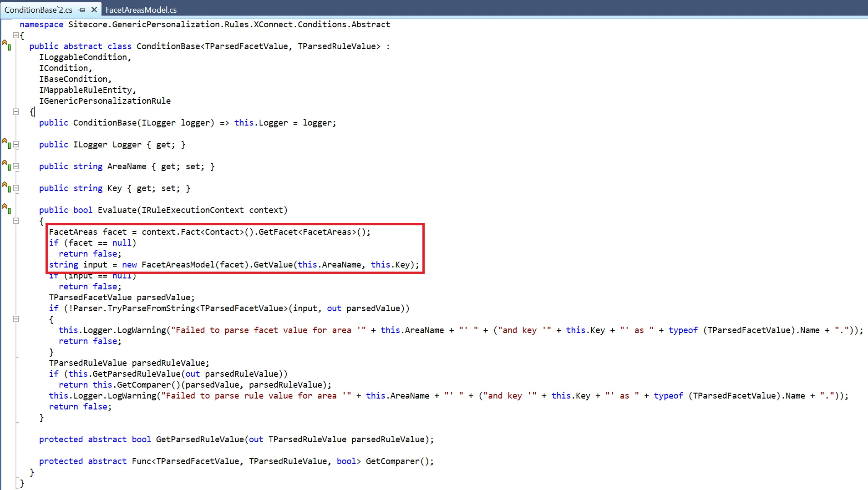Screen dimensions: 868x490
Task: Switch to the FacetAreasModel.cs tab
Action: [x=141, y=10]
